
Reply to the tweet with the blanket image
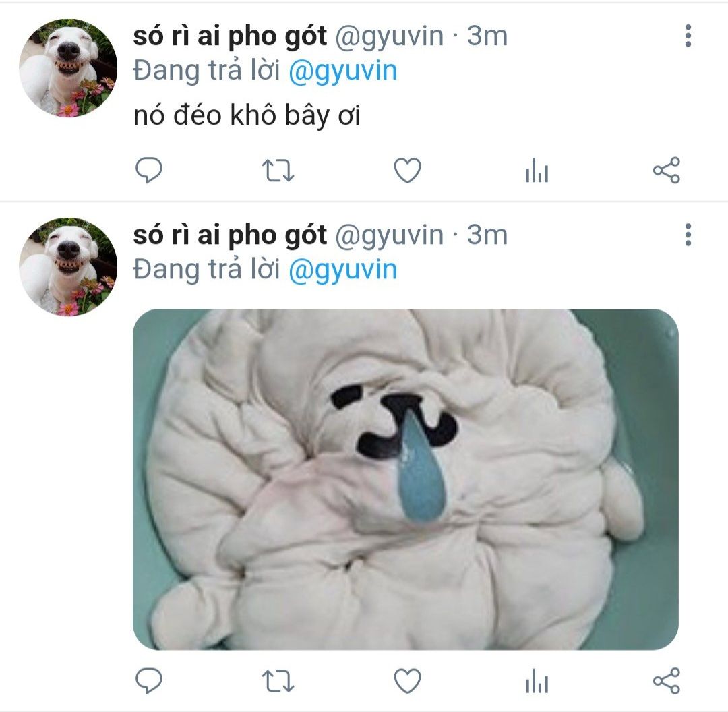(148, 680)
